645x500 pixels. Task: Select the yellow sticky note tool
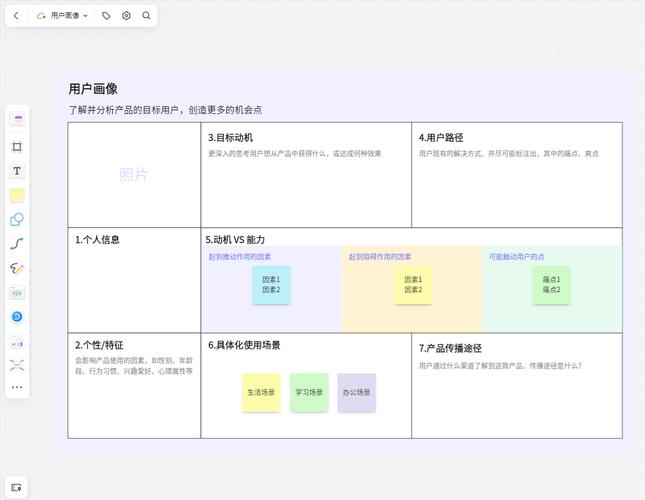coord(17,195)
